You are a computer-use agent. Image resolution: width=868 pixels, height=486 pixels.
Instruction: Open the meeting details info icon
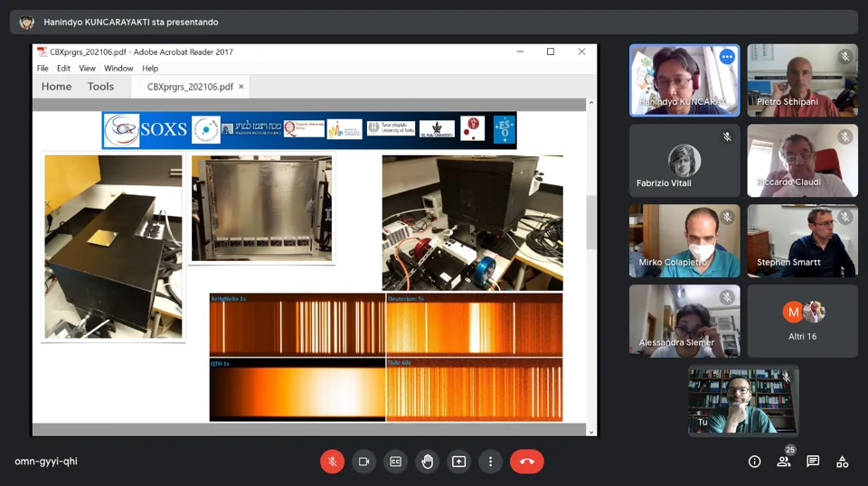point(754,462)
